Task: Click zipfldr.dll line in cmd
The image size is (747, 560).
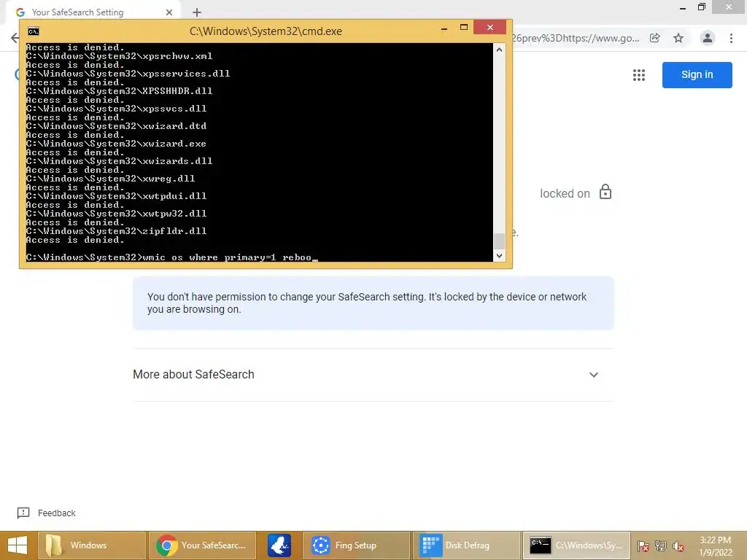Action: point(116,231)
